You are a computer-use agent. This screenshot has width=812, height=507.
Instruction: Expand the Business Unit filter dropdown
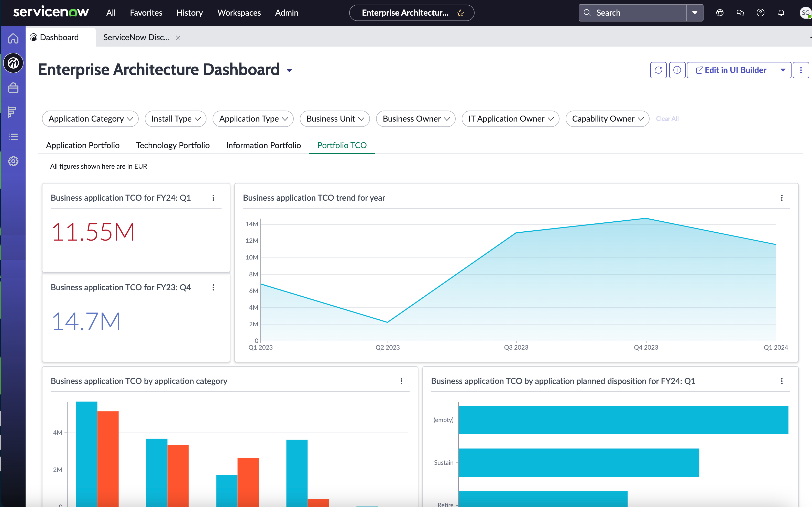point(334,119)
